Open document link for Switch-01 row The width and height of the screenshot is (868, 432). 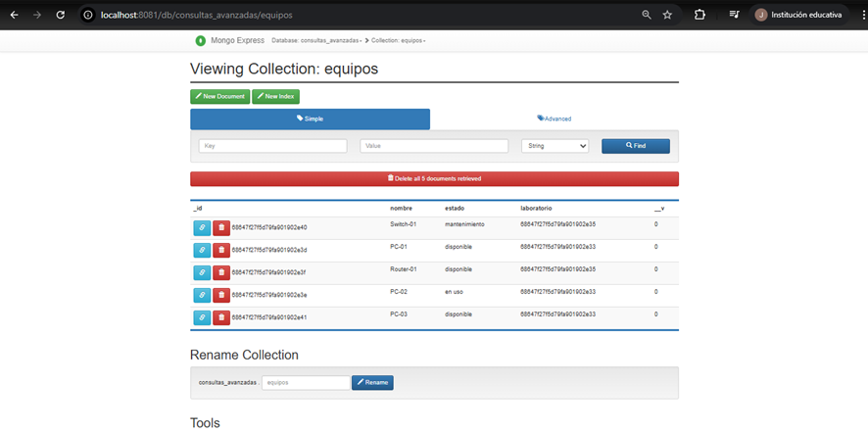point(202,227)
